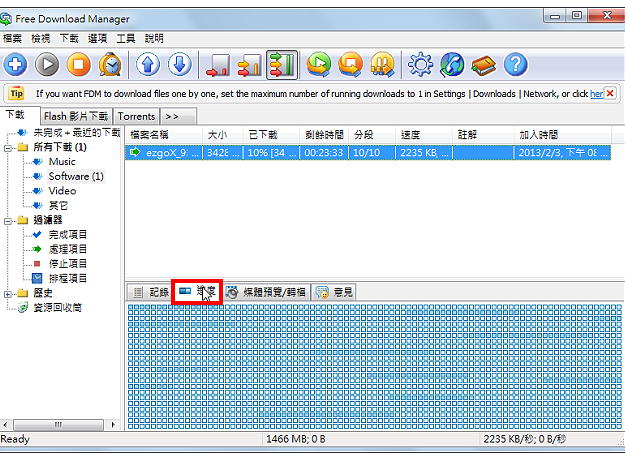Screen dimensions: 625x454
Task: Click the right arrow of tree scrollbar
Action: click(113, 425)
